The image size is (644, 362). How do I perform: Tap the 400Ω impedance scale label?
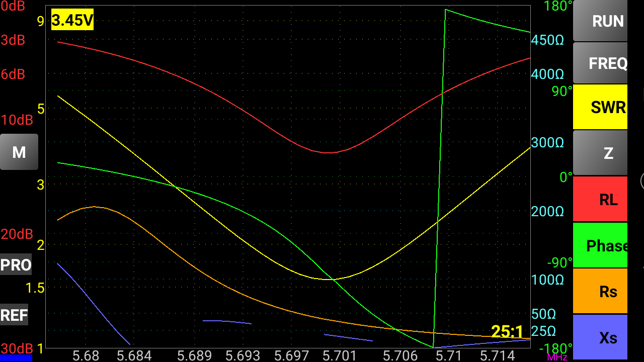547,74
